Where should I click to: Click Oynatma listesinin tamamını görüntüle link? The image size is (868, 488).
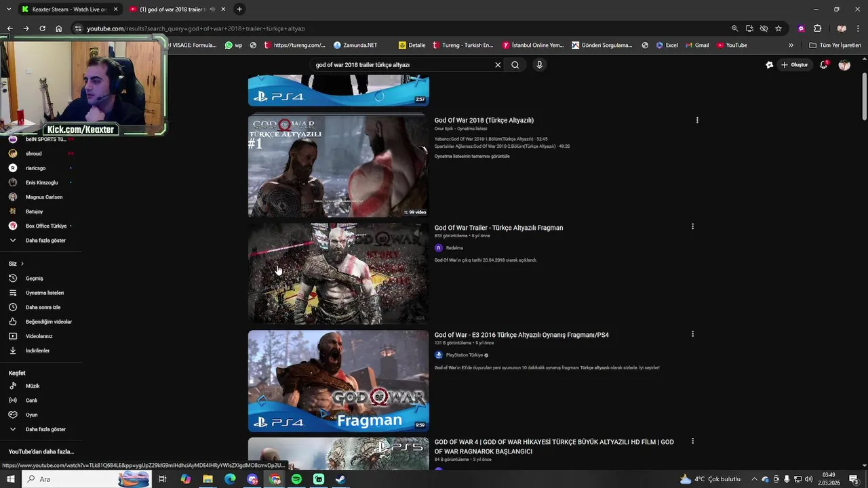tap(472, 157)
